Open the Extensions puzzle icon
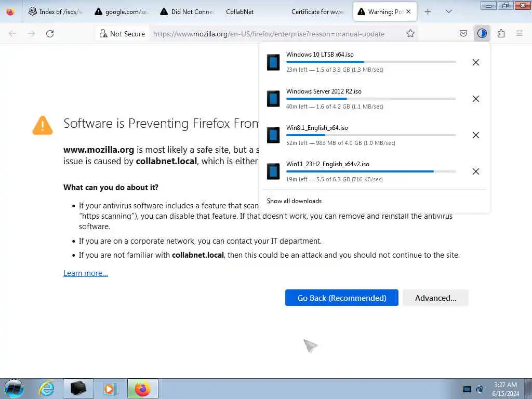This screenshot has height=399, width=532. [x=501, y=33]
